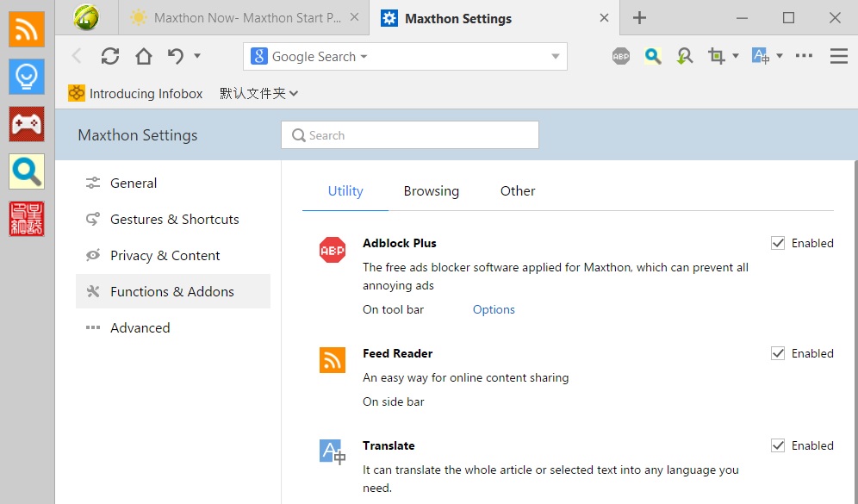Expand the address bar history dropdown arrow
The image size is (858, 504).
point(556,56)
